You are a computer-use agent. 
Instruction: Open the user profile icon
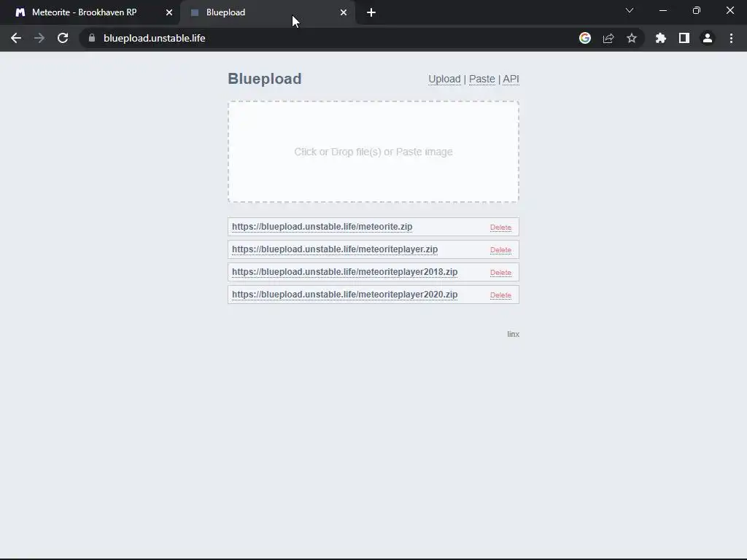[x=708, y=38]
